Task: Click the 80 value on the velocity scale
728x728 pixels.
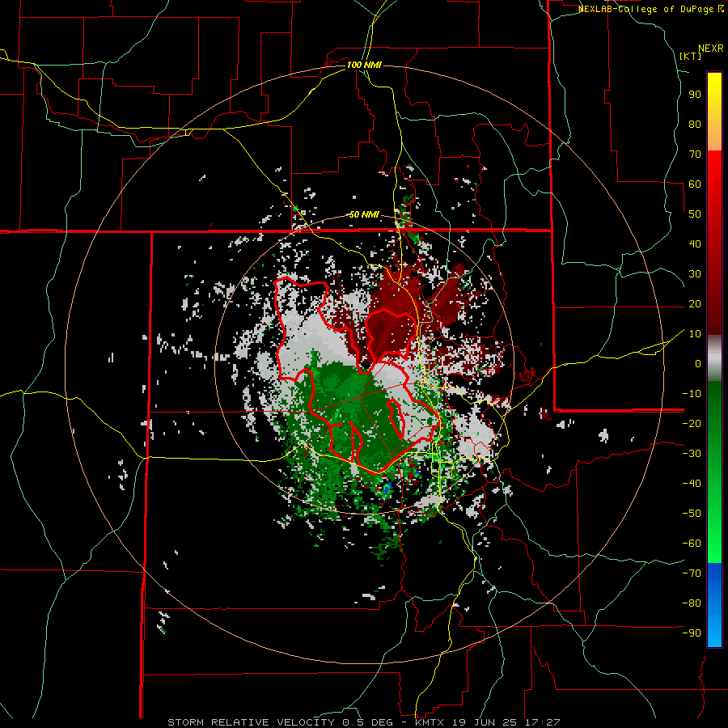Action: [695, 125]
